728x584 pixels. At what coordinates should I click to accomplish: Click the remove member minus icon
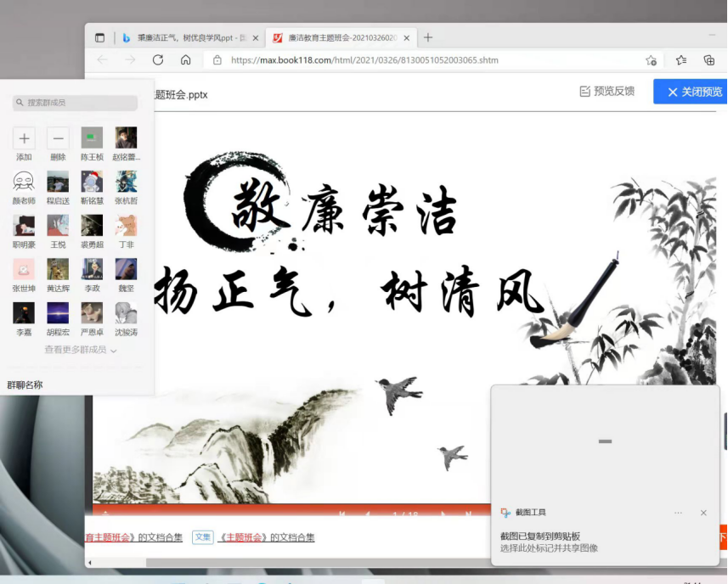(x=58, y=138)
